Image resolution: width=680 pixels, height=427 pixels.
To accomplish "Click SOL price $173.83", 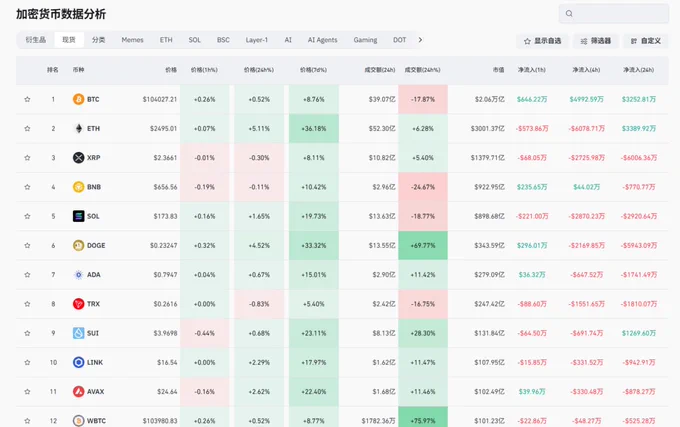I will (x=165, y=216).
